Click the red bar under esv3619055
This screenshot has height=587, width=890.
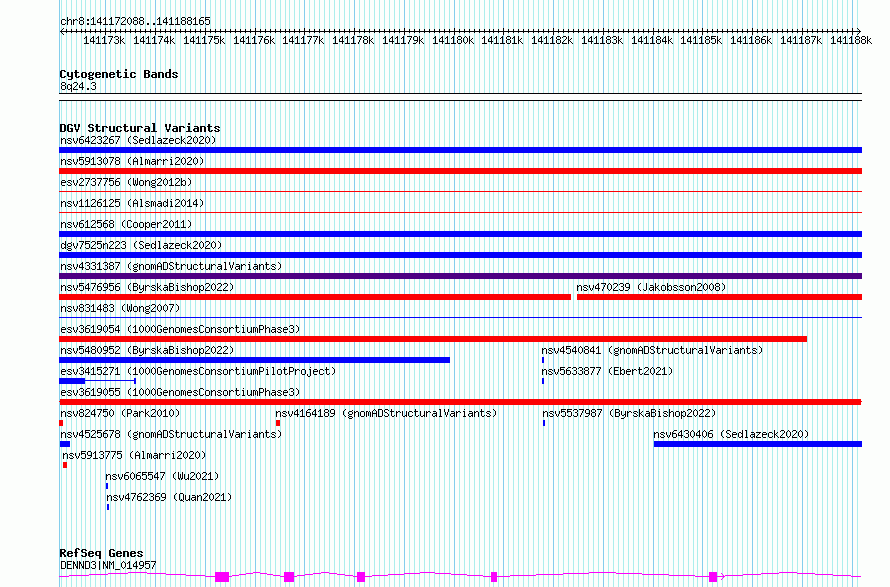click(x=460, y=402)
